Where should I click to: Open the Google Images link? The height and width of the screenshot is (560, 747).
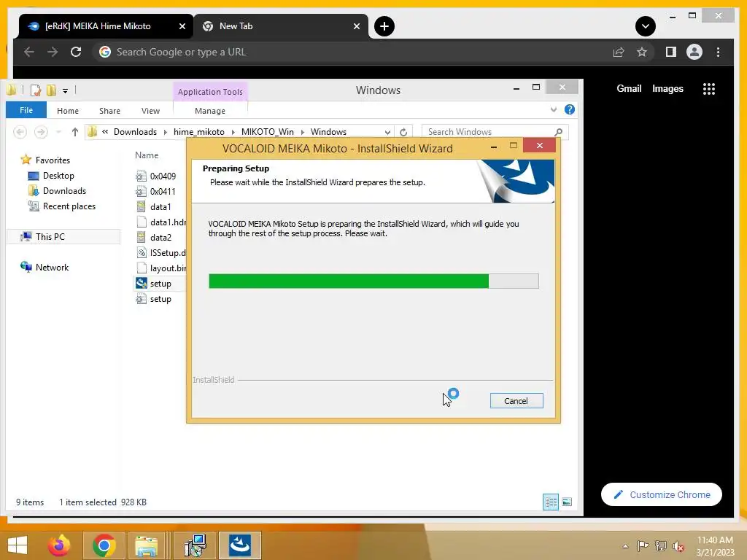pyautogui.click(x=667, y=88)
